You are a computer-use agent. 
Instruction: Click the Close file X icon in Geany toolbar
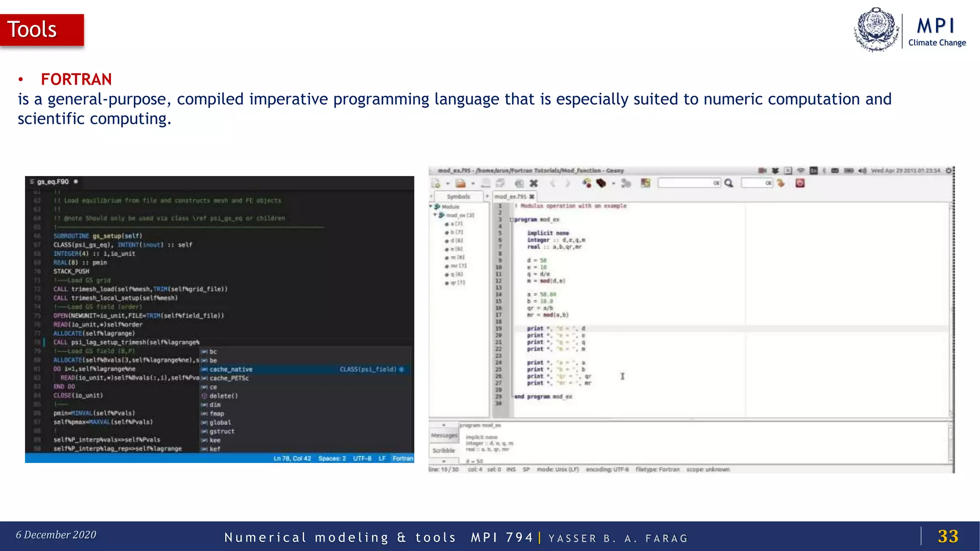534,183
